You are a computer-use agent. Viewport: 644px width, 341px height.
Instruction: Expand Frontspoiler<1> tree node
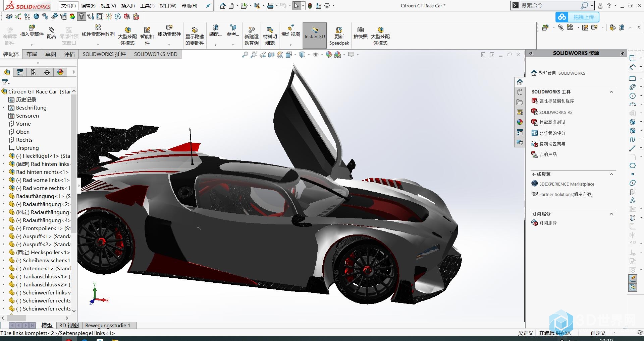coord(3,228)
